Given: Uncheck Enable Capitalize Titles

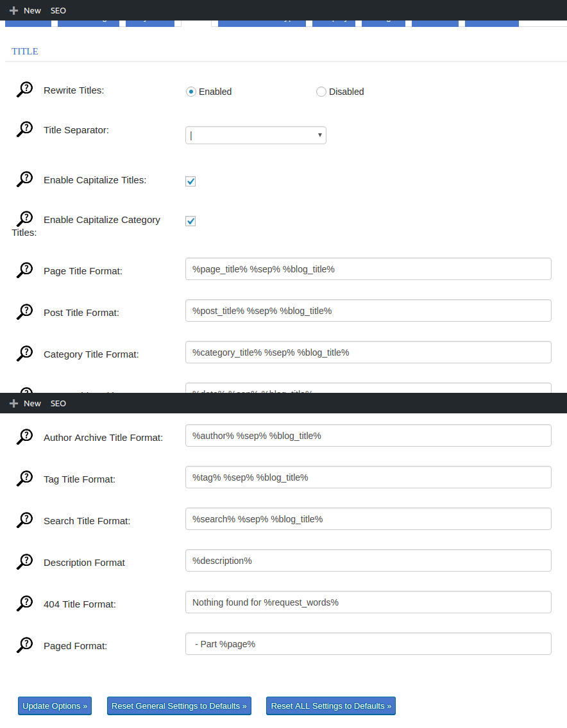Looking at the screenshot, I should pyautogui.click(x=190, y=181).
